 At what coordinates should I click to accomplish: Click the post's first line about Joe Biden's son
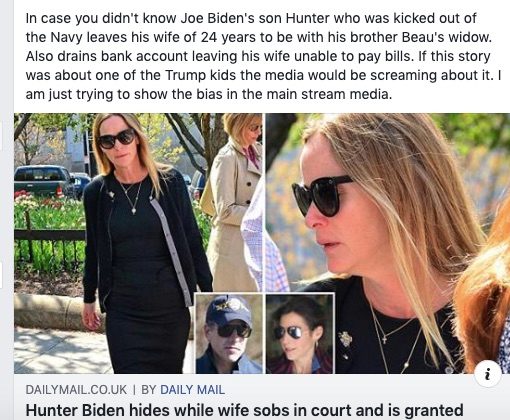251,18
